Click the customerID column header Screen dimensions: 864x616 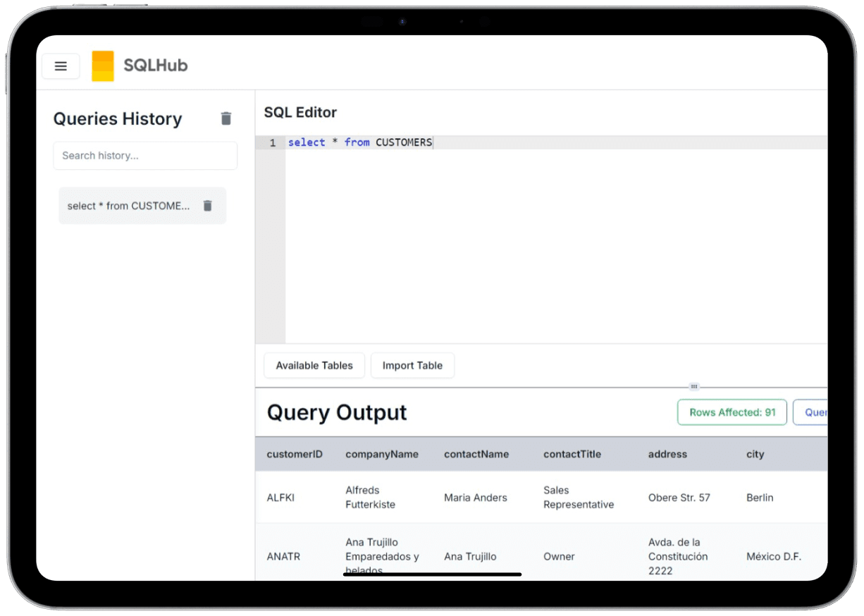(x=295, y=455)
